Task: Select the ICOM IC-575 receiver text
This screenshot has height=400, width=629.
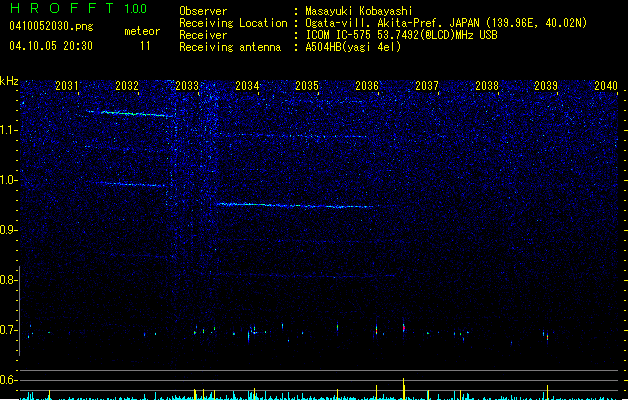Action: 401,35
